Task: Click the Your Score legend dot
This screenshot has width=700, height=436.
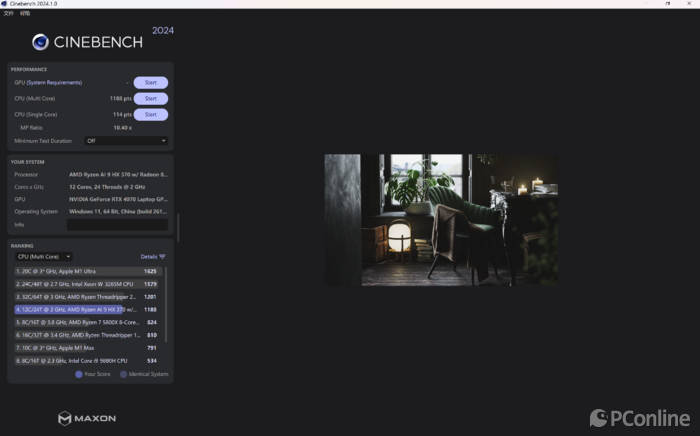Action: coord(79,374)
